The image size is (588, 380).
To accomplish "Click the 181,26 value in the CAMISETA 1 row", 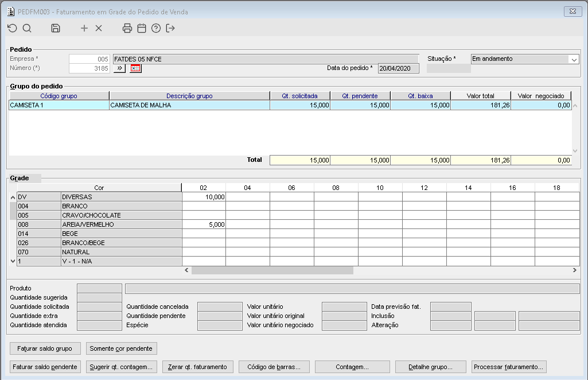I will tap(480, 105).
